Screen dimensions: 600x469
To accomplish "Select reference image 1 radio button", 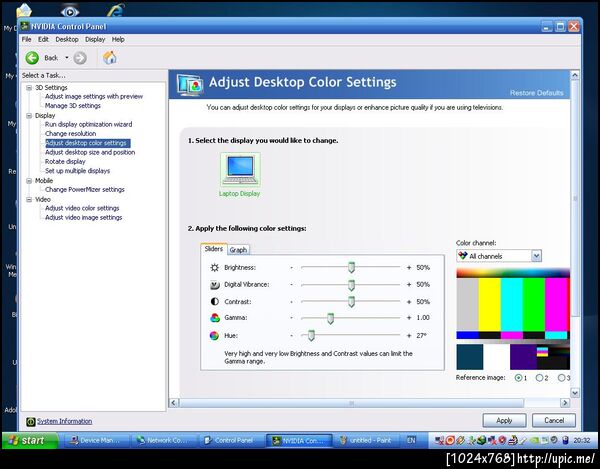I will 518,378.
